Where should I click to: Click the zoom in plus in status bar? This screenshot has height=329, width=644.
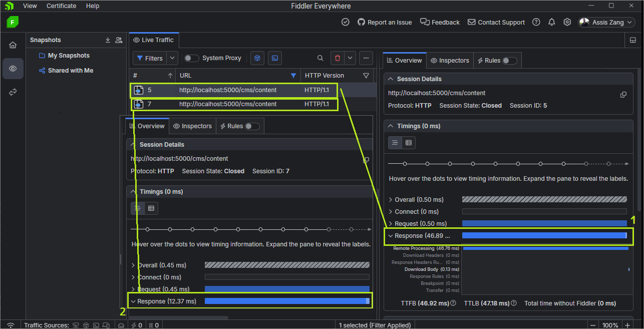click(627, 325)
